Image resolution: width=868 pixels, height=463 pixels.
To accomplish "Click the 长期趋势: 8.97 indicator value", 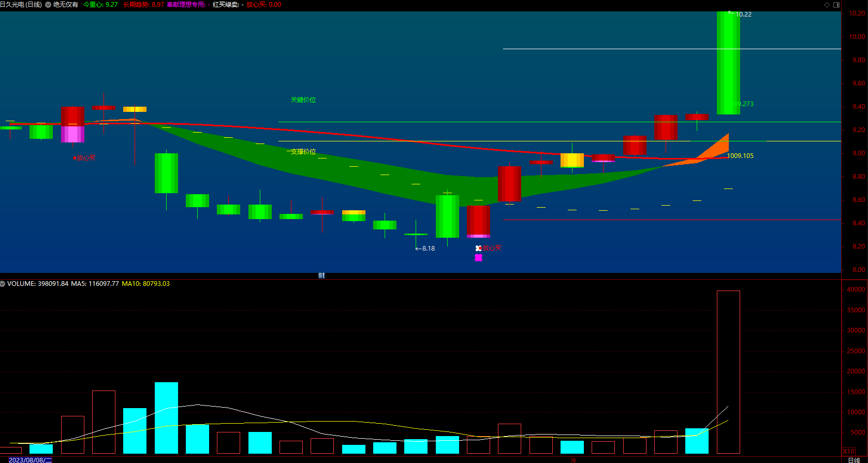I will (x=143, y=5).
